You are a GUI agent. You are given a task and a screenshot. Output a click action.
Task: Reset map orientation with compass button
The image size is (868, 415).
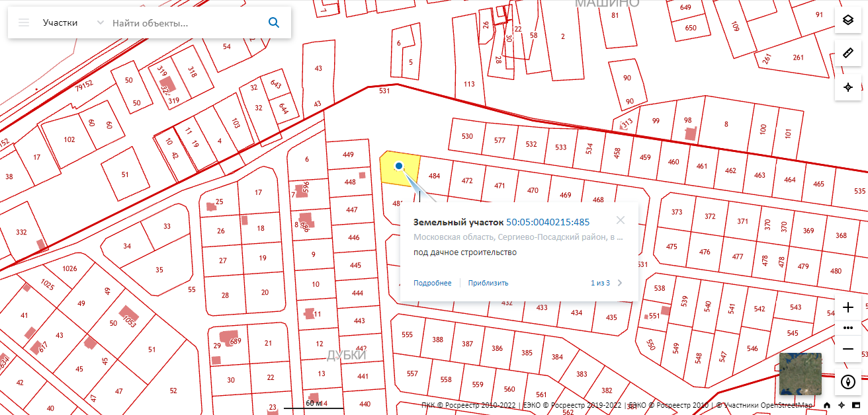pyautogui.click(x=848, y=381)
